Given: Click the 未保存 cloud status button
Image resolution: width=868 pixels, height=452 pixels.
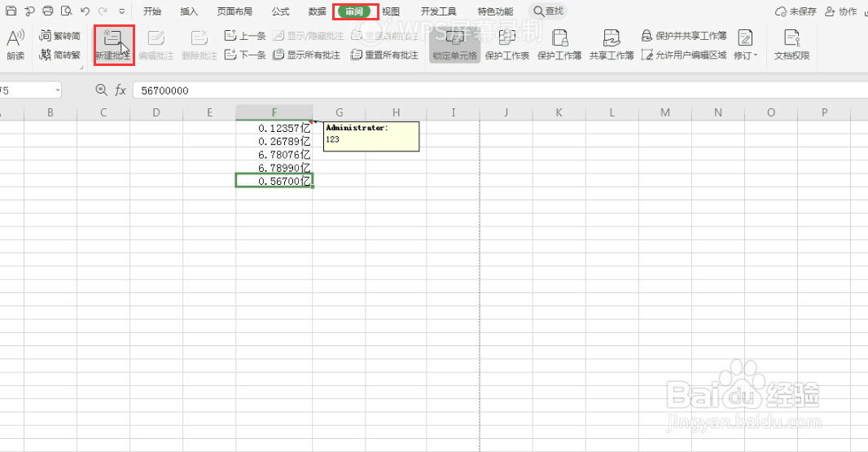Looking at the screenshot, I should (x=796, y=11).
